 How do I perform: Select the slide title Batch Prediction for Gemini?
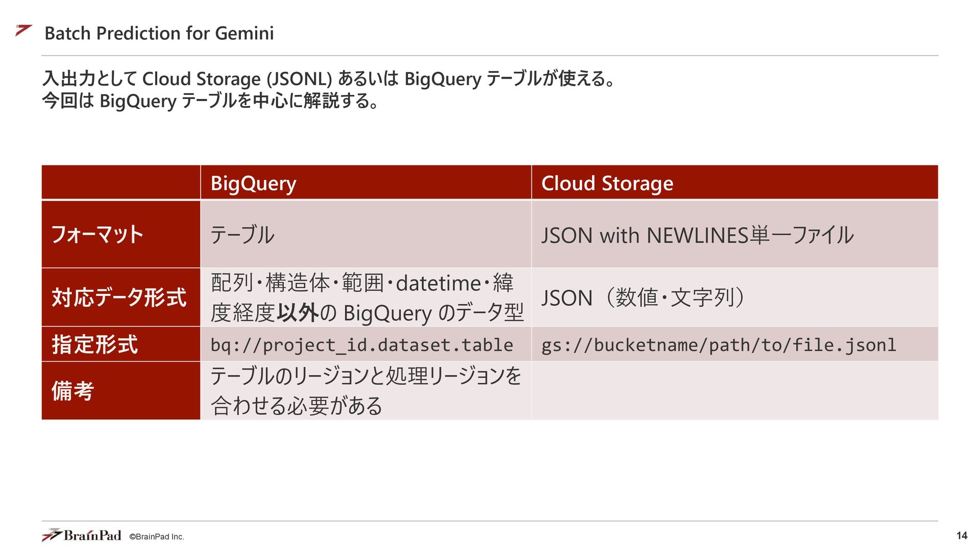coord(159,33)
